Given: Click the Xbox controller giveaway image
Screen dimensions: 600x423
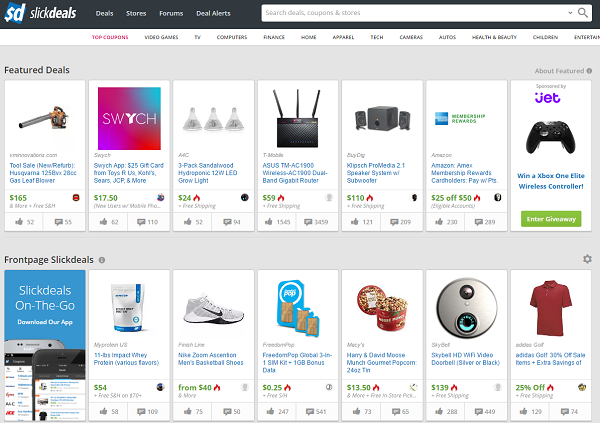Looking at the screenshot, I should click(551, 137).
